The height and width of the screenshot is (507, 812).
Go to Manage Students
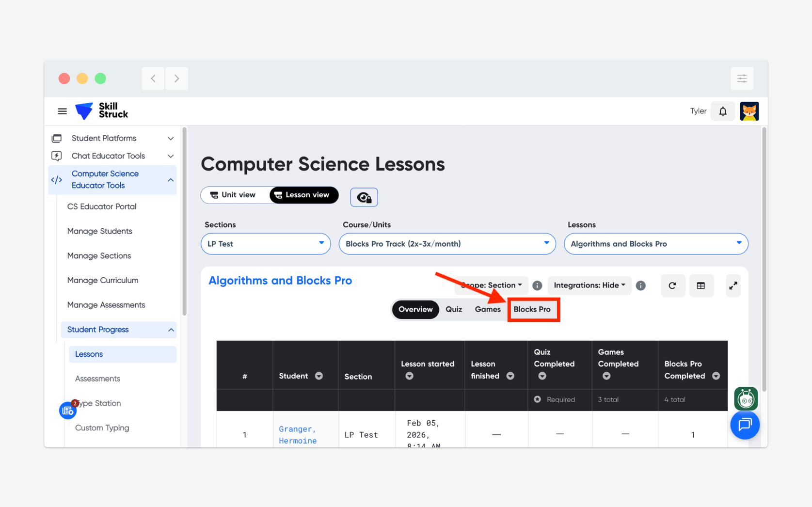point(99,231)
